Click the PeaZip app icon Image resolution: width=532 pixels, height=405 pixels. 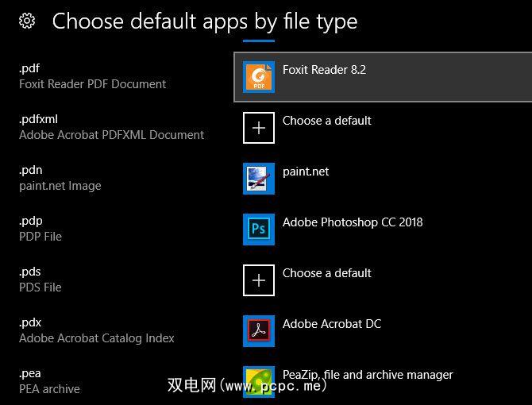[259, 382]
